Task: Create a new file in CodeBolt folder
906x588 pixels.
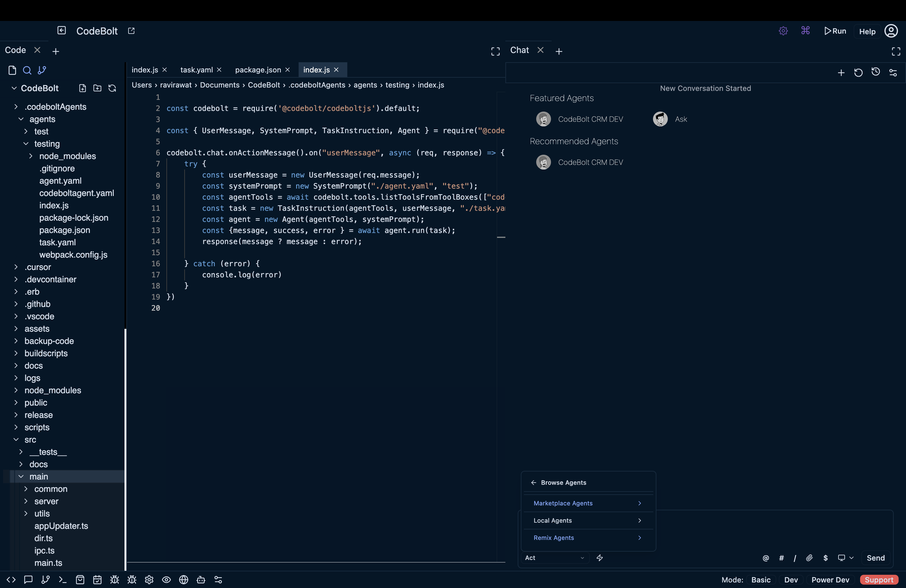Action: pos(83,88)
